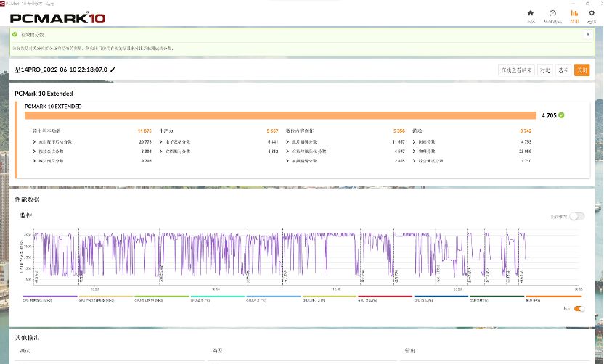
Task: Toggle the olive CPU power legend
Action: [330, 299]
